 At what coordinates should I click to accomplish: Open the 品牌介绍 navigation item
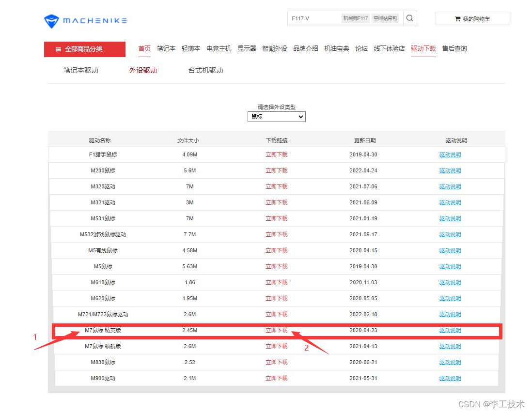tap(306, 48)
